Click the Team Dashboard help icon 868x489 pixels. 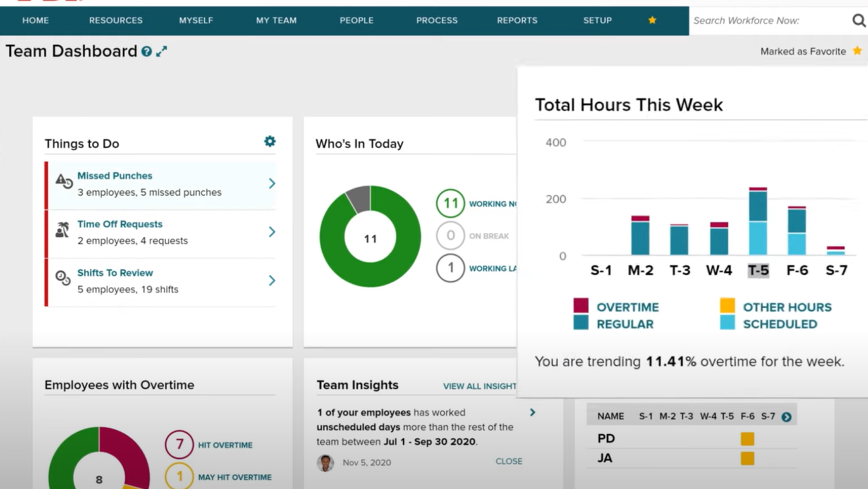(x=145, y=51)
